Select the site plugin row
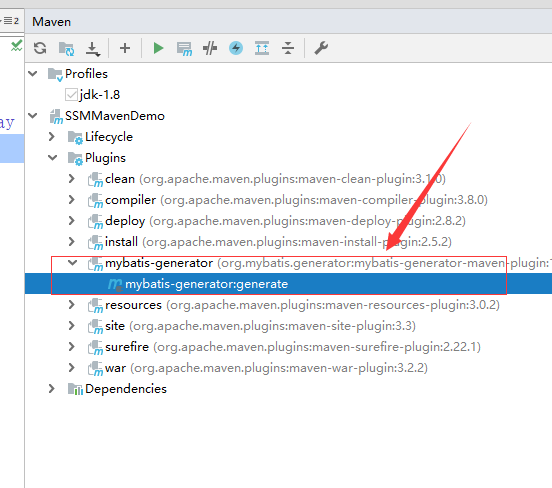The height and width of the screenshot is (488, 552). [288, 326]
